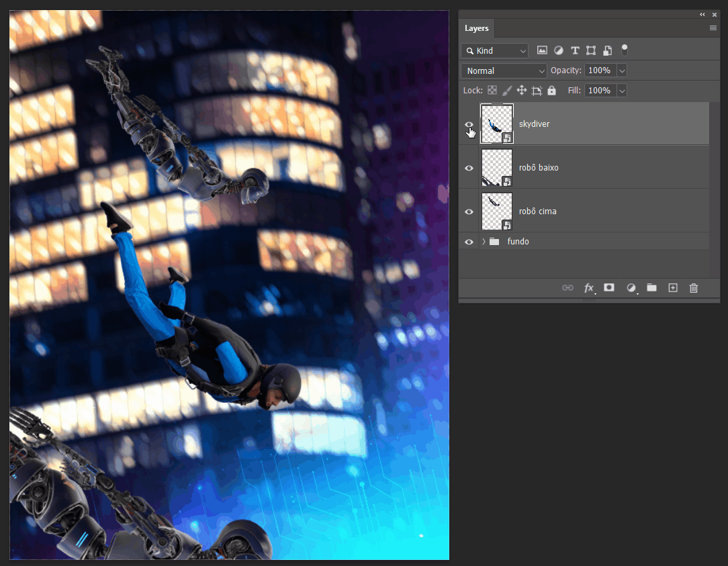Filter for shape layers icon

(591, 50)
